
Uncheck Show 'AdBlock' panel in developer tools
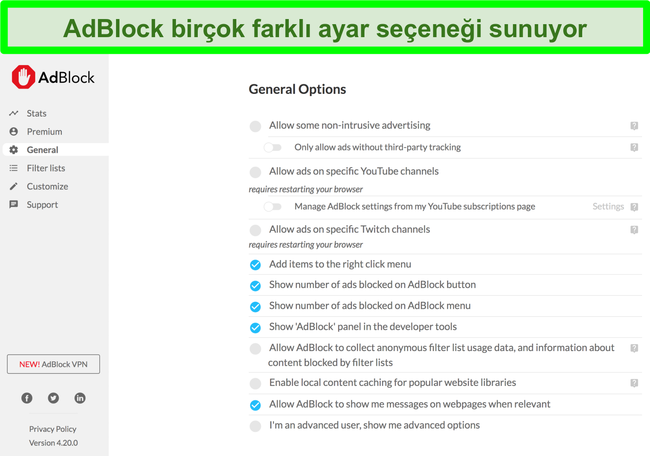tap(255, 327)
